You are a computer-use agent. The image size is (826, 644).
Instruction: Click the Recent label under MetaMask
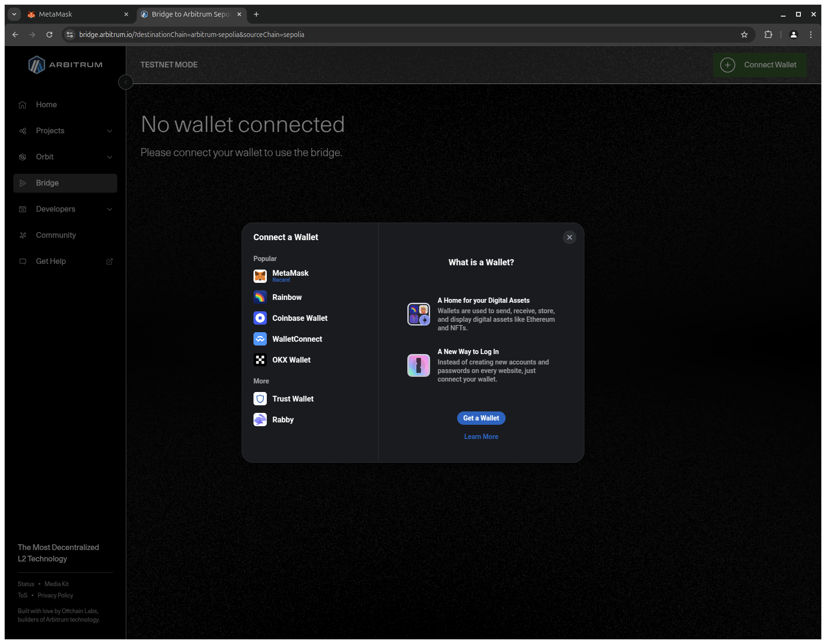(281, 280)
